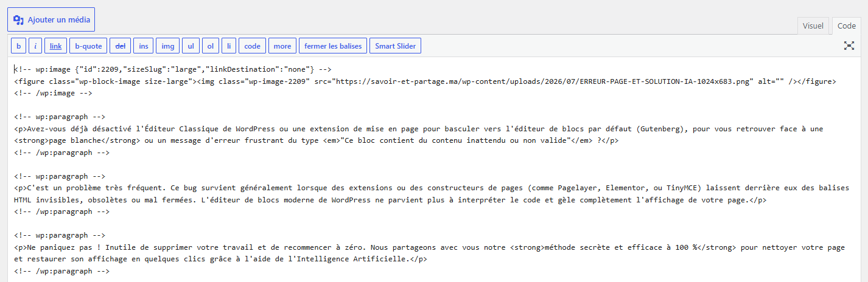Click paragraph starting 'C'est un problème très fréquent'
This screenshot has width=868, height=282.
tap(432, 188)
